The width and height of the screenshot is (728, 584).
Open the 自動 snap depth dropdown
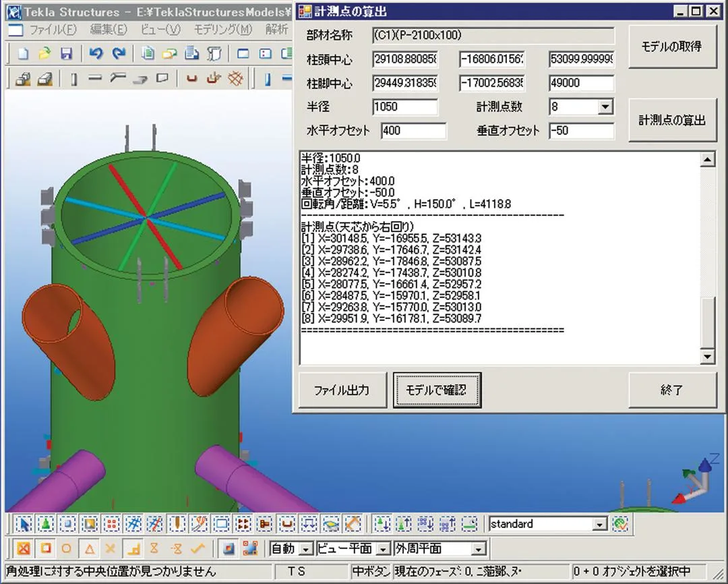point(305,549)
